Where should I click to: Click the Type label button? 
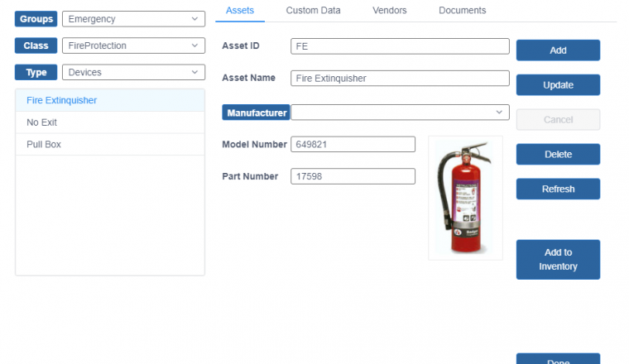click(36, 72)
